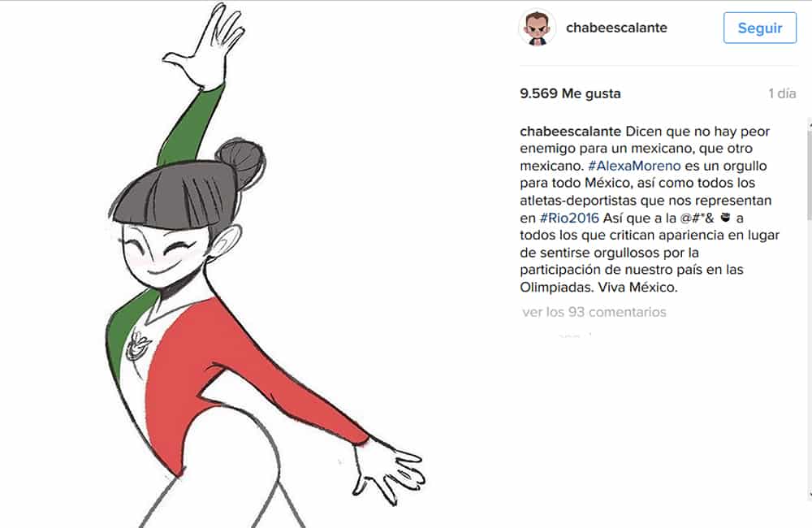The width and height of the screenshot is (812, 528).
Task: Open chabeescalante's profile avatar picture
Action: click(x=537, y=28)
